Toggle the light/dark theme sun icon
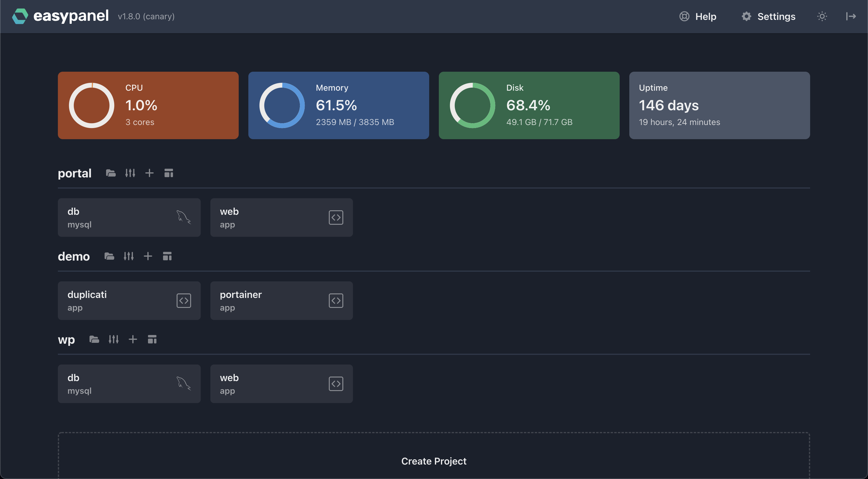868x479 pixels. pos(822,16)
